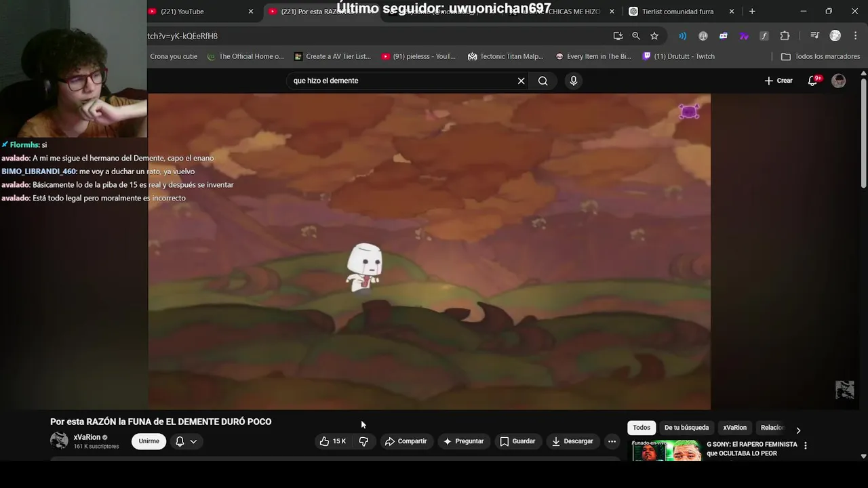Select the xVaRion filter chip
The image size is (868, 488).
point(734,428)
